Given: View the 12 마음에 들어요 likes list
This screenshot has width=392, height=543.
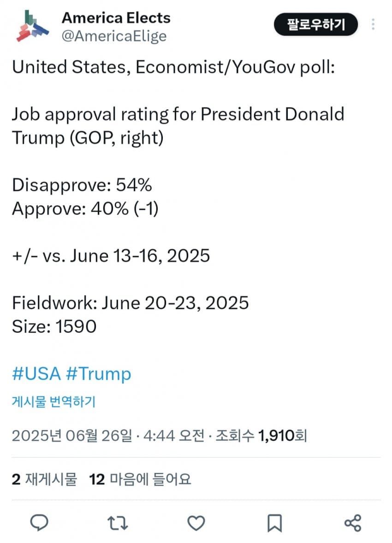Looking at the screenshot, I should pos(140,480).
